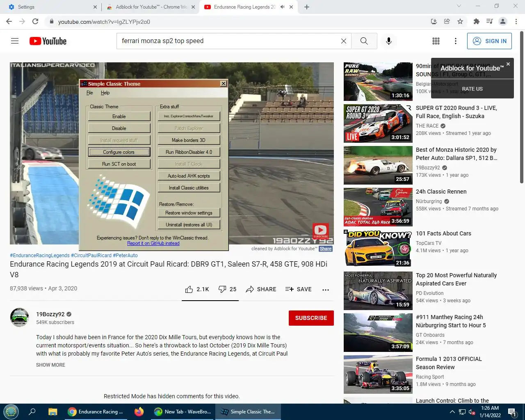The height and width of the screenshot is (420, 525).
Task: Open 101 Facts About Cars thumbnail
Action: pyautogui.click(x=378, y=248)
